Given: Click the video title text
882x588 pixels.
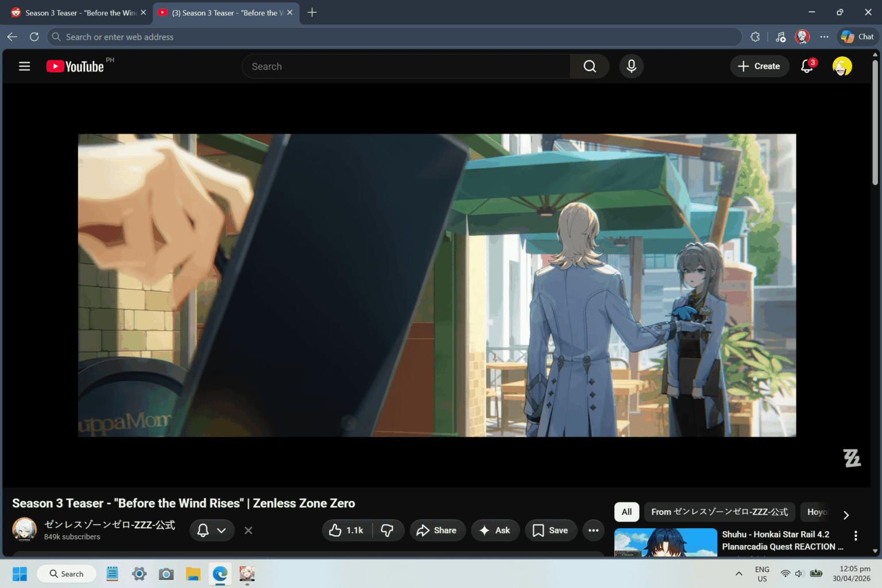Looking at the screenshot, I should (x=184, y=503).
